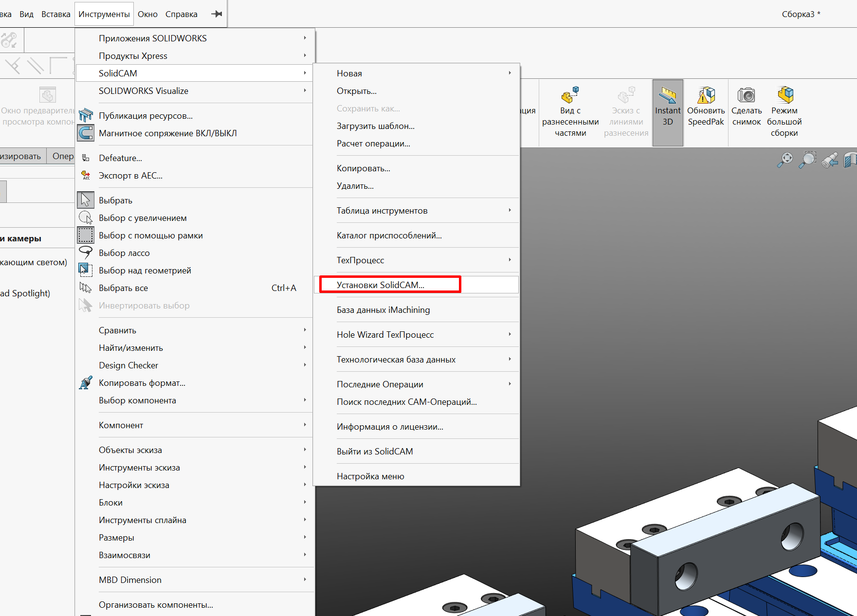Expand the Найти/изменить submenu
857x616 pixels.
195,348
